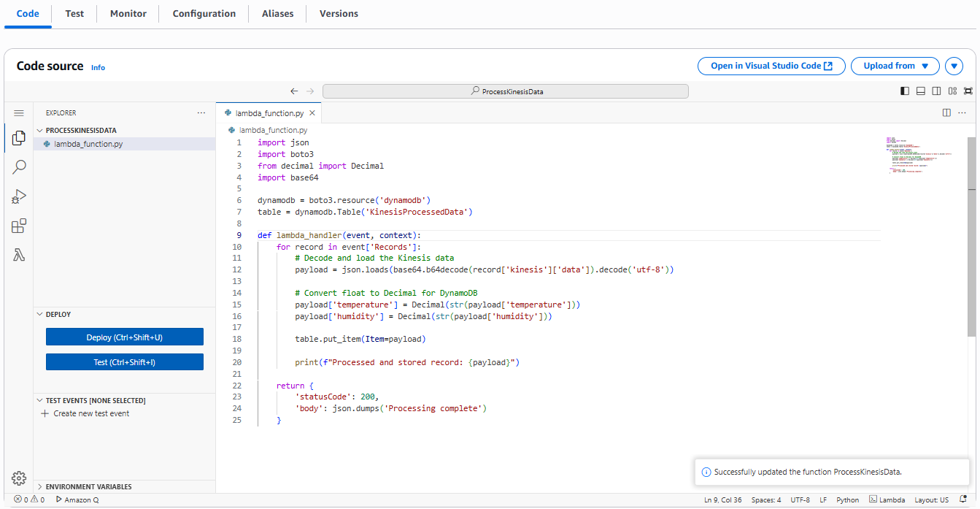Click the Manage gear icon

(x=19, y=478)
